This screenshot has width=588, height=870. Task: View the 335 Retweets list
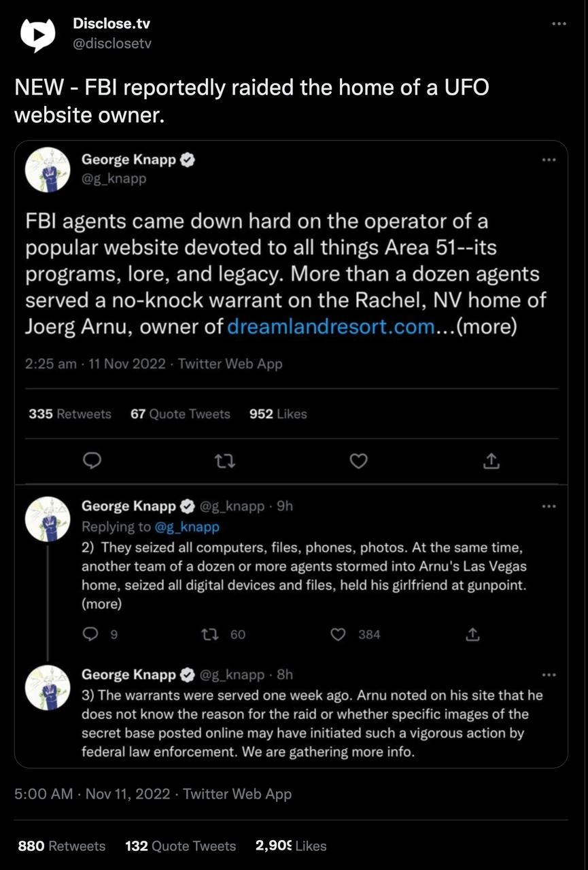click(x=69, y=414)
